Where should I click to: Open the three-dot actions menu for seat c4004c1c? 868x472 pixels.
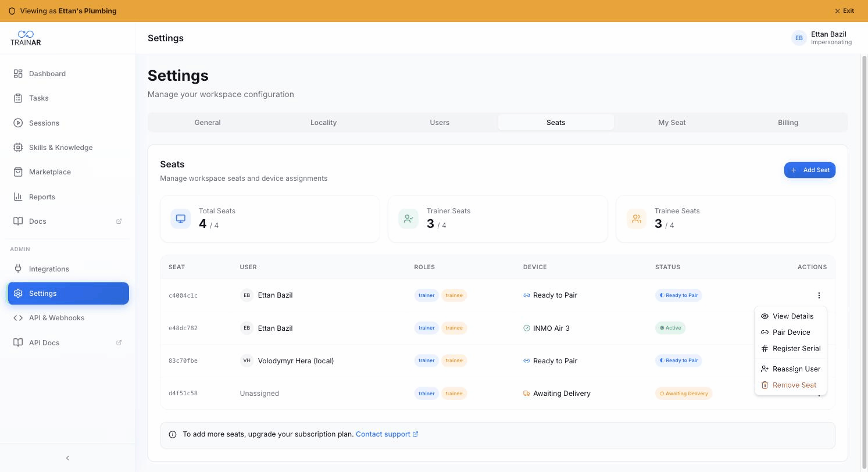pos(819,295)
